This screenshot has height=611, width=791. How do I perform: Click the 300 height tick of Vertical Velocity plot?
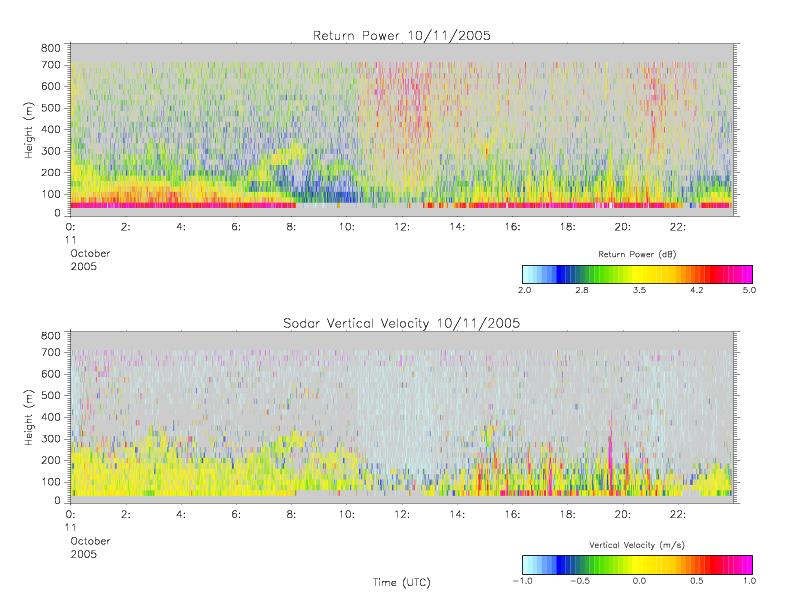(x=50, y=438)
